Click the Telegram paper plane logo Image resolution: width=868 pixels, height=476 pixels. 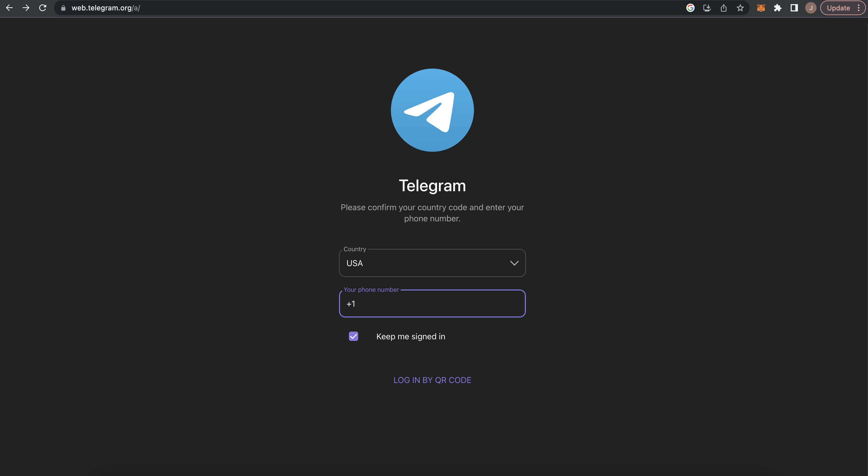[432, 110]
